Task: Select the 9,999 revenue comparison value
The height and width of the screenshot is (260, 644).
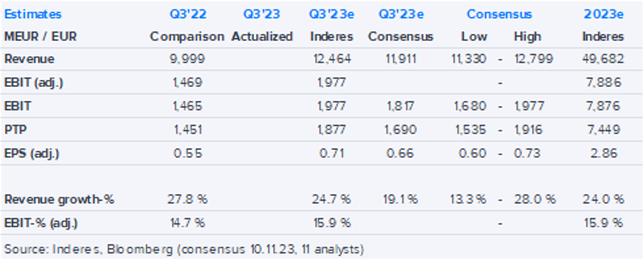Action: [x=187, y=59]
